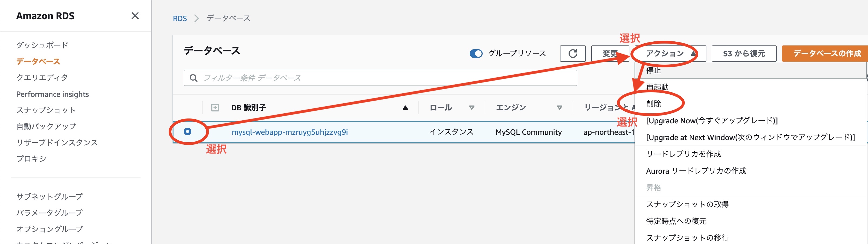Open the エンジン column sort dropdown arrow
Image resolution: width=868 pixels, height=244 pixels.
559,108
